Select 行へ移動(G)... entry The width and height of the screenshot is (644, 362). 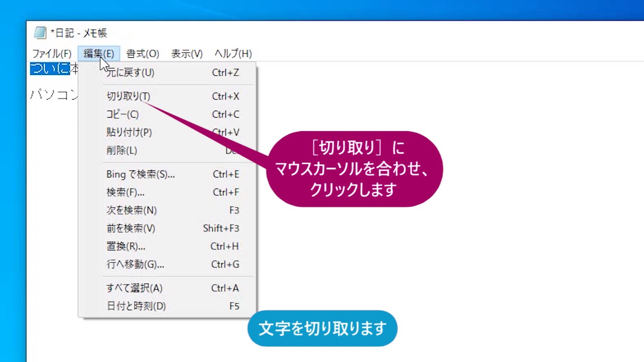point(168,264)
